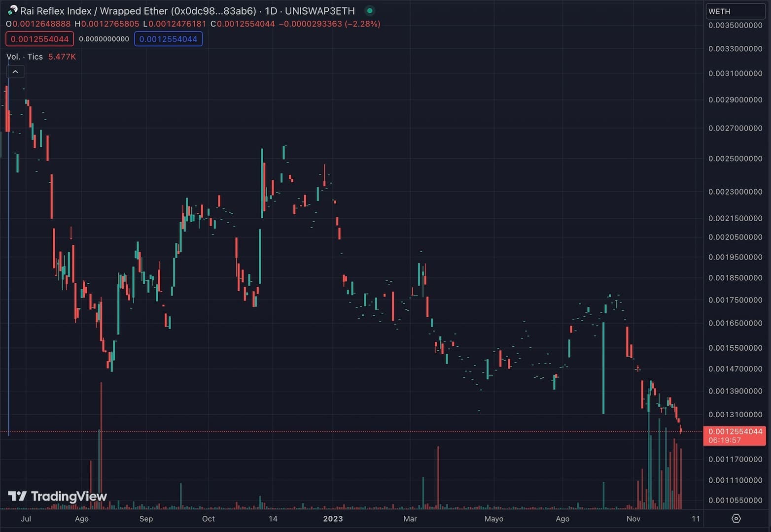Click the 0.0025000000 price scale label
Image resolution: width=771 pixels, height=532 pixels.
tap(735, 159)
